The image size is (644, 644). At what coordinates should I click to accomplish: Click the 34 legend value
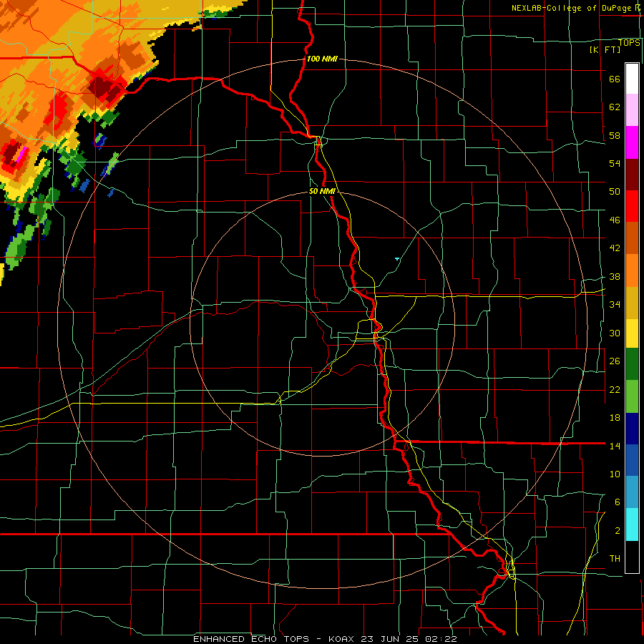[x=615, y=305]
